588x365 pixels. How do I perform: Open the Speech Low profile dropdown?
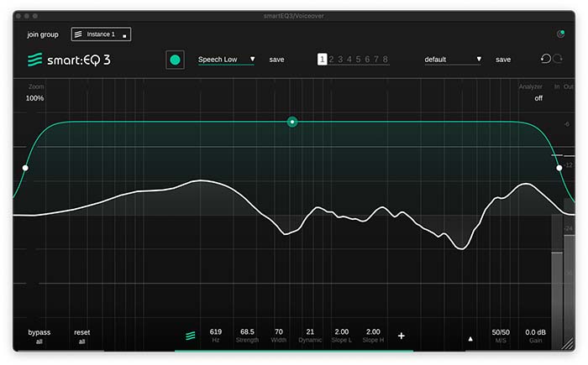pos(226,60)
